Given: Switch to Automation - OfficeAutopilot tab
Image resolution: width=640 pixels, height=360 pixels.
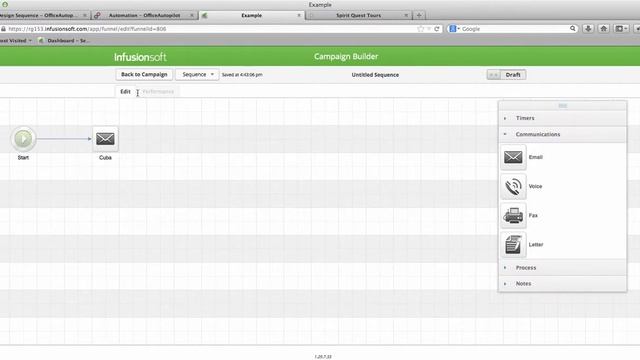Looking at the screenshot, I should coord(144,15).
